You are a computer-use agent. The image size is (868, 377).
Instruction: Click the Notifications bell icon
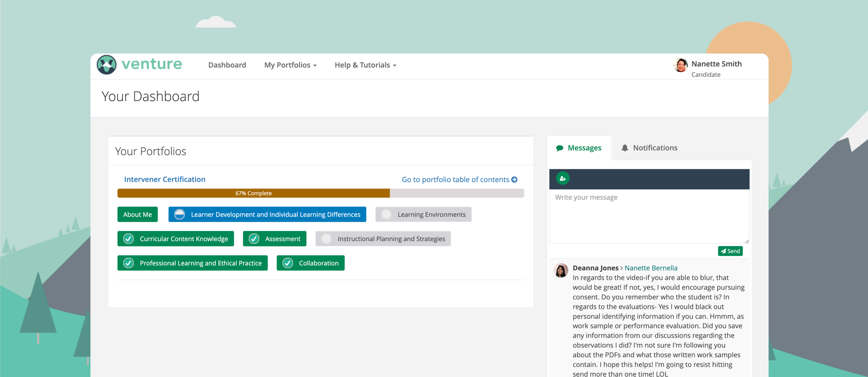coord(625,148)
